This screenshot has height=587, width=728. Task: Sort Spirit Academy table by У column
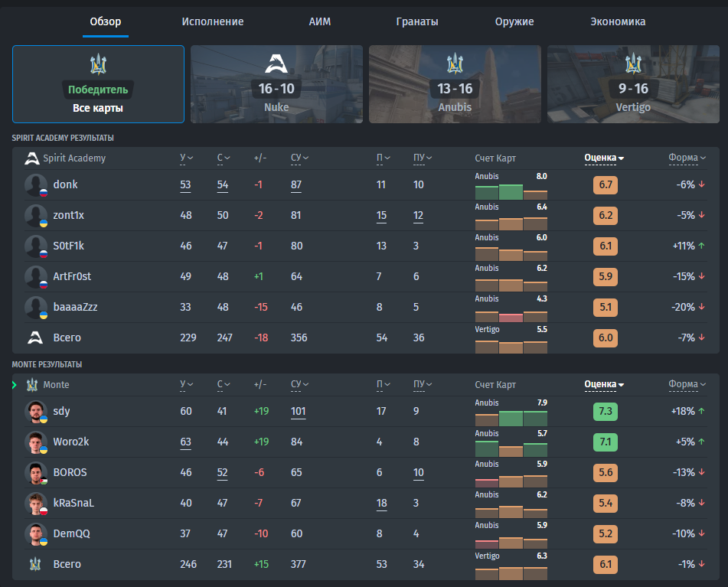click(x=186, y=158)
